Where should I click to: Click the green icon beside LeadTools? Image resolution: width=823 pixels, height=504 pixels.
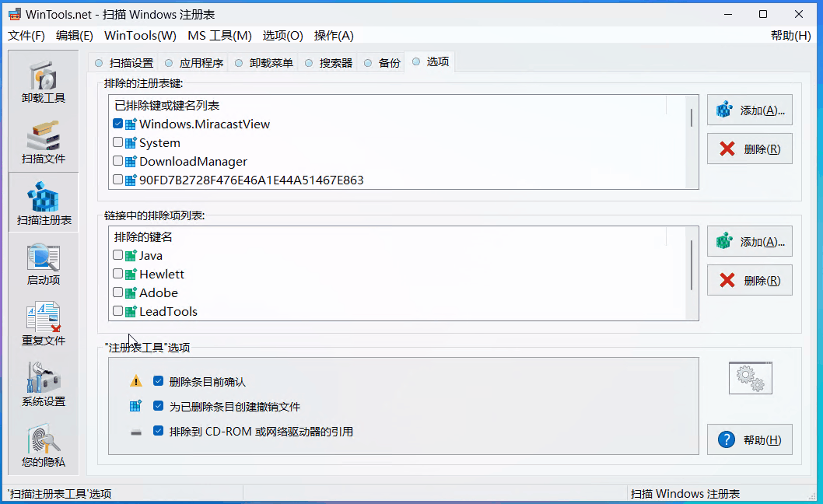tap(131, 311)
